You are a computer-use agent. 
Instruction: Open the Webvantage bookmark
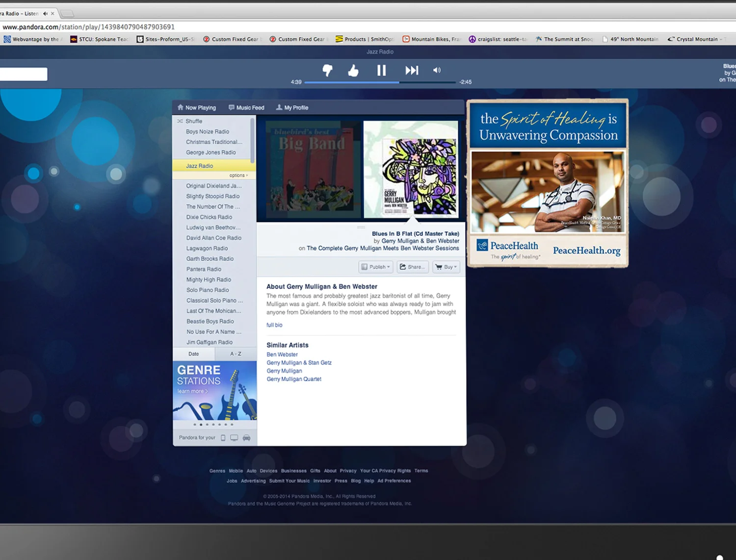[32, 39]
